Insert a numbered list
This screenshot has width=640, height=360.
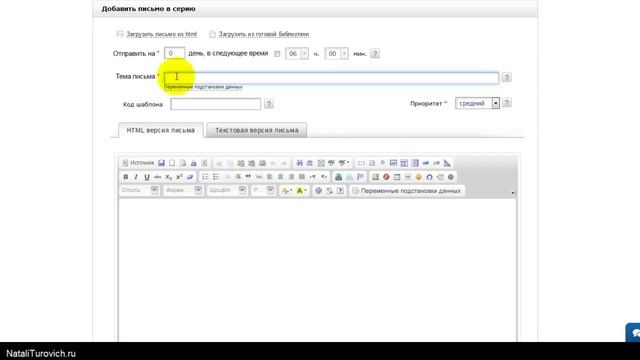205,177
